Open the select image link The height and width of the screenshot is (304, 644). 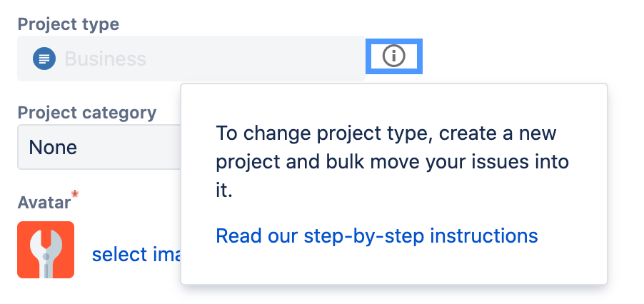pos(136,254)
